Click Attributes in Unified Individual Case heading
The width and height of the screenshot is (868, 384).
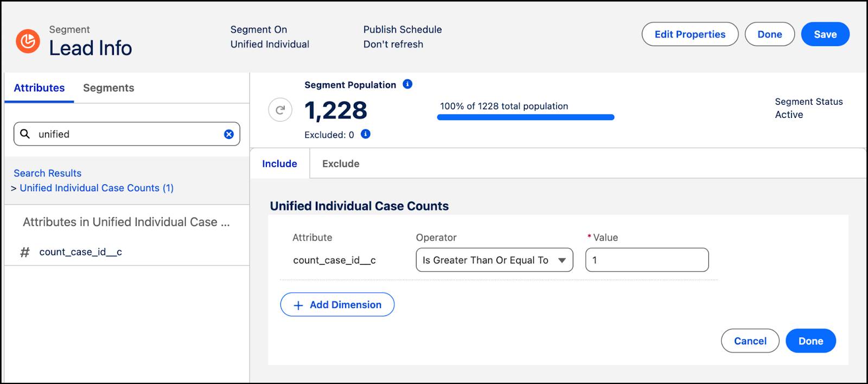point(126,222)
